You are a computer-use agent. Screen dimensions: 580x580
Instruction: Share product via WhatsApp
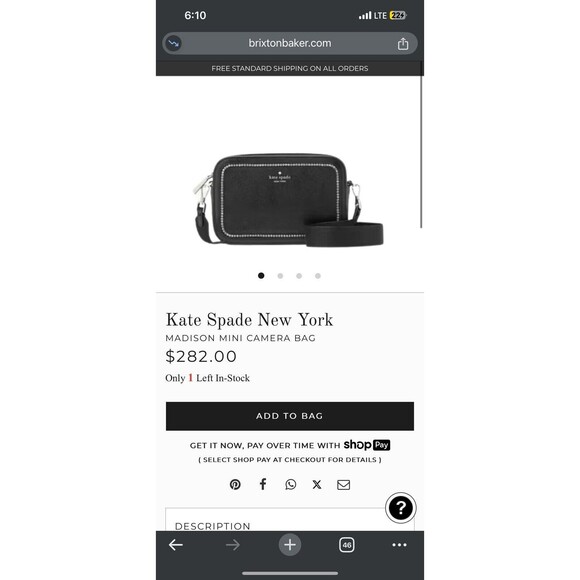click(291, 484)
